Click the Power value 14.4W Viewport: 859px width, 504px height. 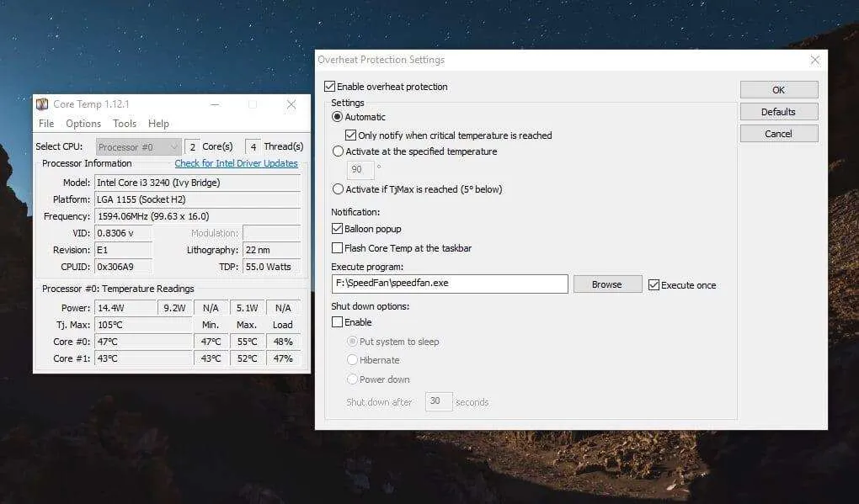click(125, 308)
